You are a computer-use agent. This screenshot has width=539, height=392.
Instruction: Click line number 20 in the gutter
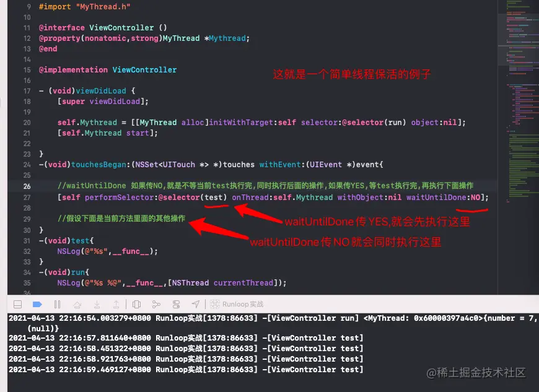tap(27, 123)
